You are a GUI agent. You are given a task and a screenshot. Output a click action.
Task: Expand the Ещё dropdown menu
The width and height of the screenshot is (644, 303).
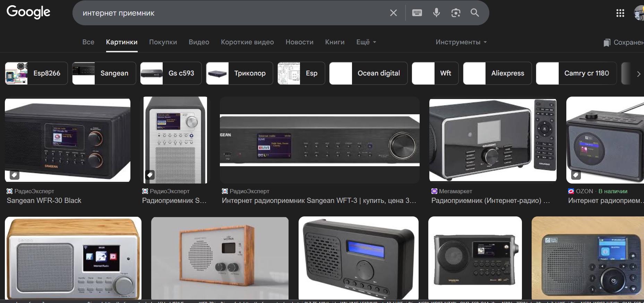(366, 42)
